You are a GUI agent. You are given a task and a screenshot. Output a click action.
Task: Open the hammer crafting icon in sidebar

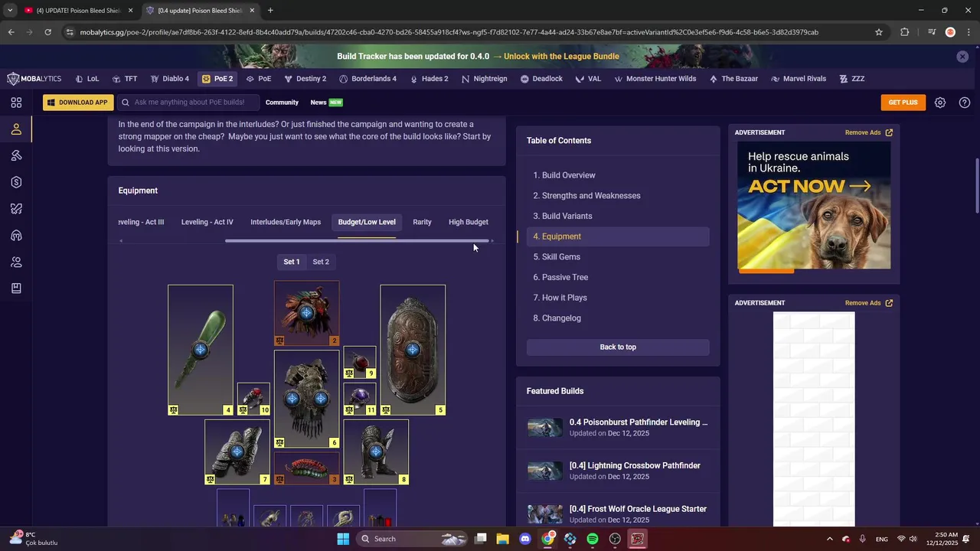[16, 155]
